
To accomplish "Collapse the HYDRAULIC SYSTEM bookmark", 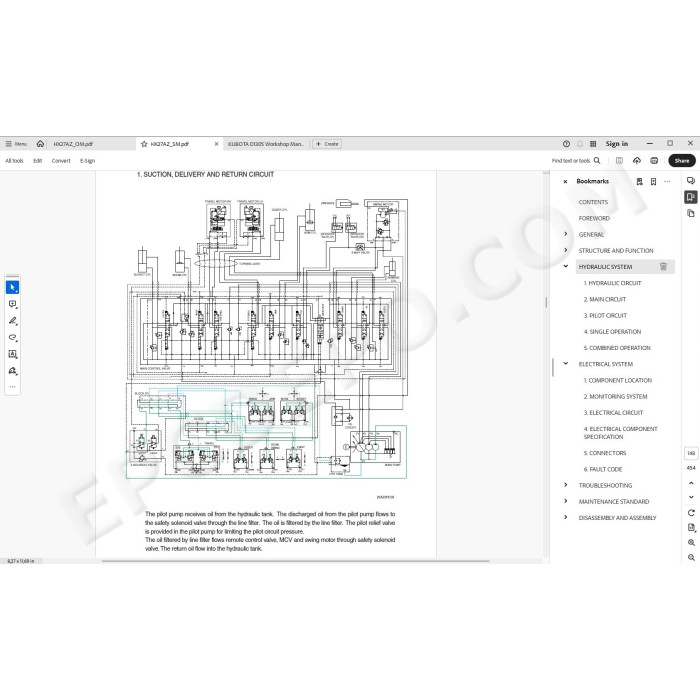I will coord(566,266).
